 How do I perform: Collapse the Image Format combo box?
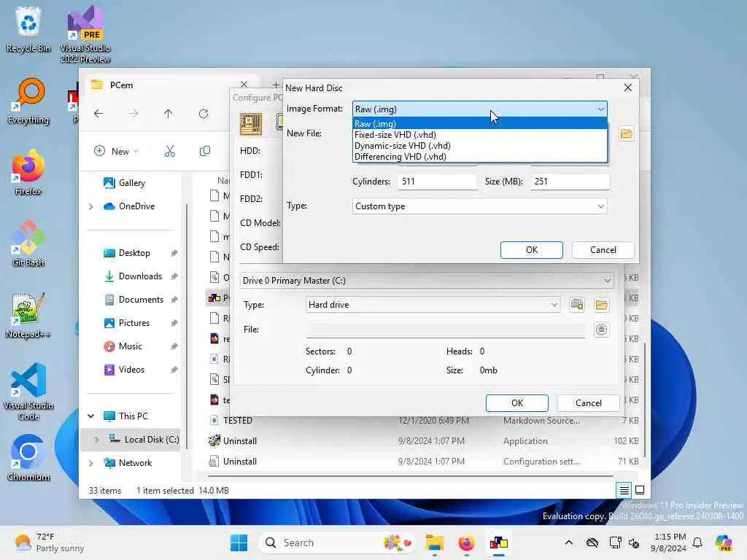click(601, 109)
